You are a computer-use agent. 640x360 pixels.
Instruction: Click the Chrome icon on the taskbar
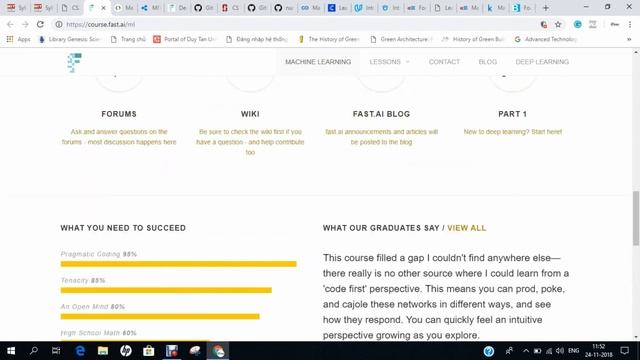tap(218, 351)
